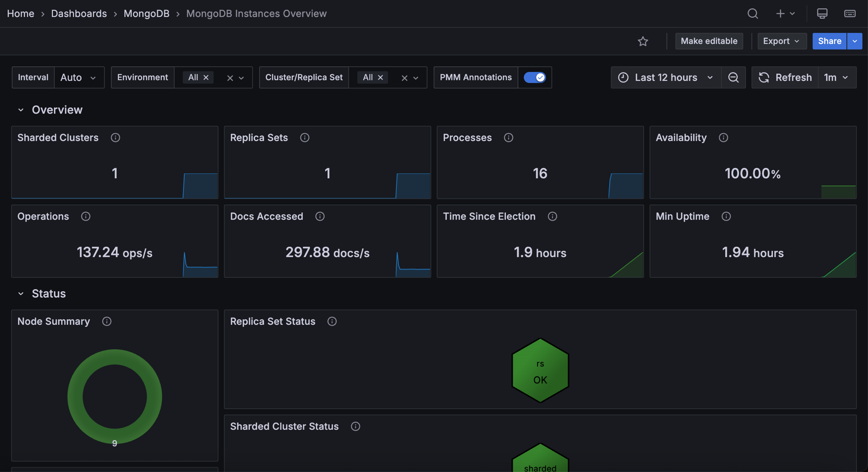868x472 pixels.
Task: Show info for Docs Accessed panel
Action: pyautogui.click(x=320, y=217)
